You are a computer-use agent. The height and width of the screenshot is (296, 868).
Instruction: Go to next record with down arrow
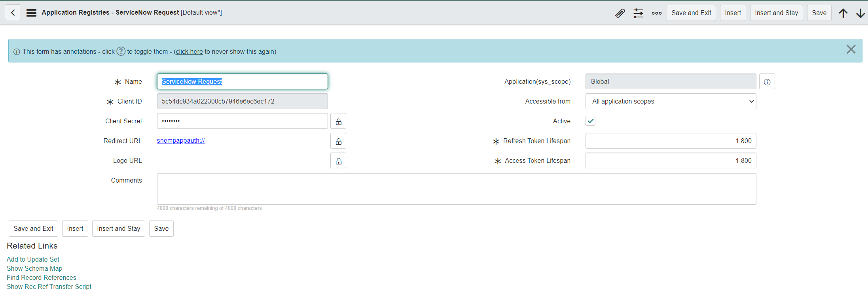(x=860, y=13)
